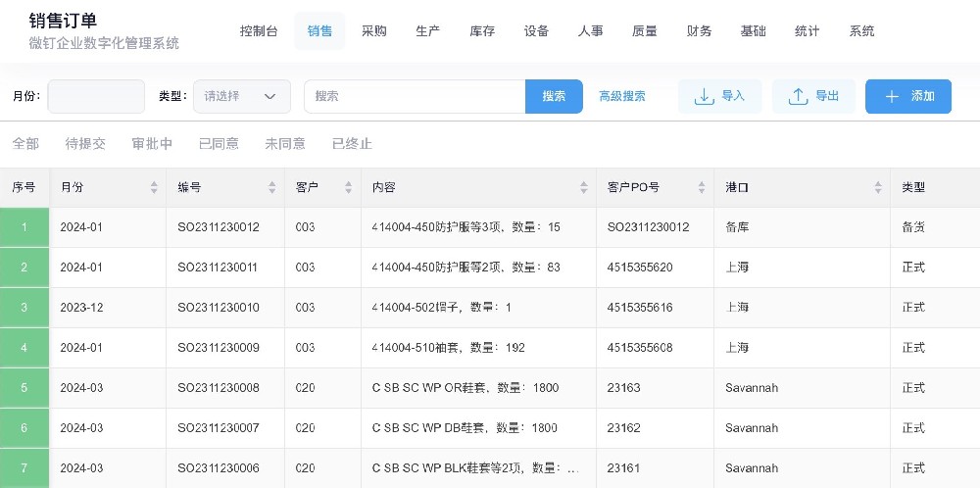Viewport: 980px width, 488px height.
Task: Open the 类型 请选择 dropdown
Action: (x=242, y=96)
